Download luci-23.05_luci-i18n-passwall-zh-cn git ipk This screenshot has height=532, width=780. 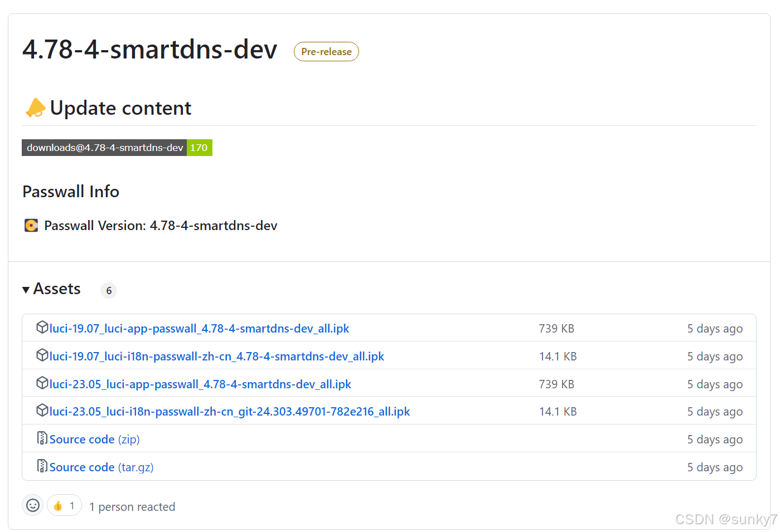pyautogui.click(x=229, y=412)
